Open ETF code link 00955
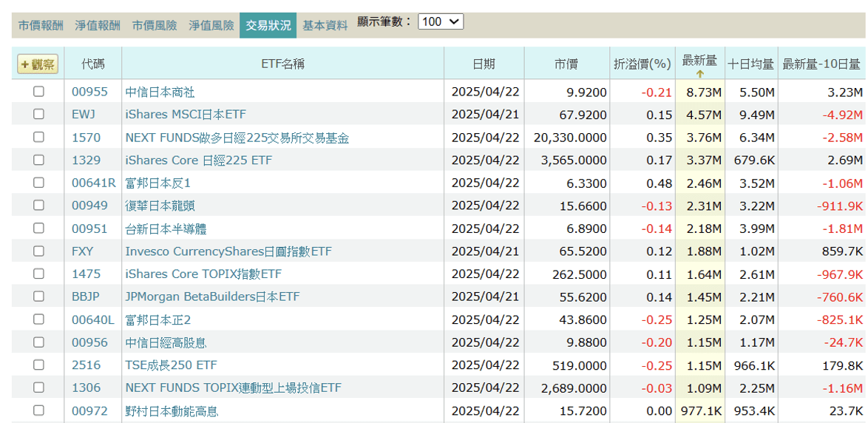The width and height of the screenshot is (868, 423). coord(89,92)
